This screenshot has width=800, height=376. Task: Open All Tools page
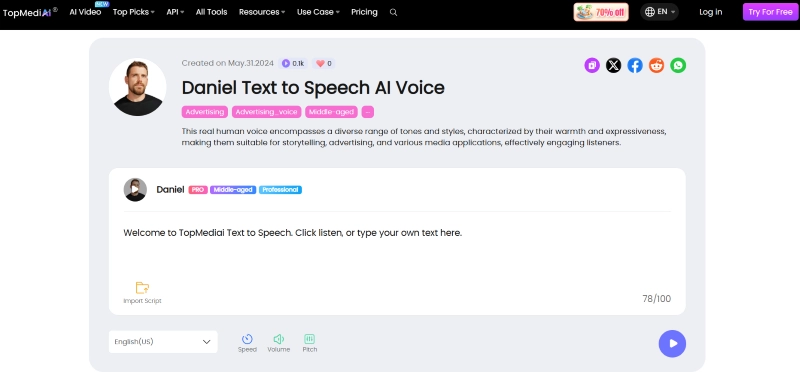(211, 12)
